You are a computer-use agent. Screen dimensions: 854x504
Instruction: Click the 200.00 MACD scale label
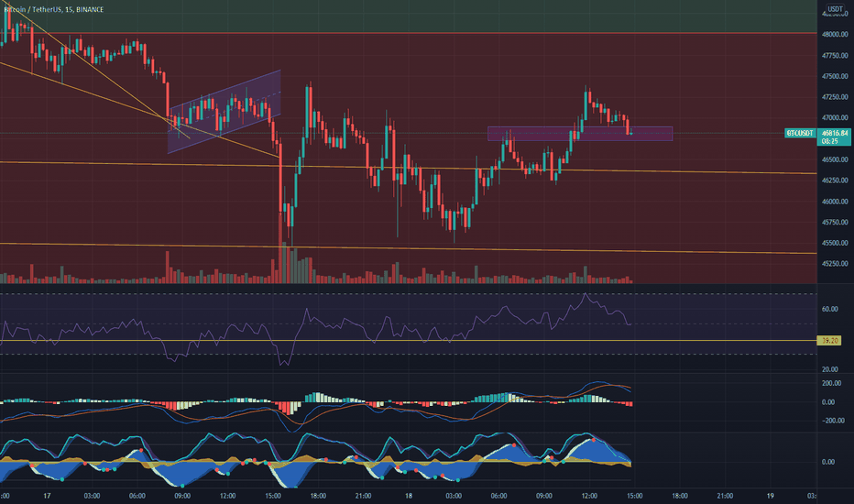[x=831, y=384]
